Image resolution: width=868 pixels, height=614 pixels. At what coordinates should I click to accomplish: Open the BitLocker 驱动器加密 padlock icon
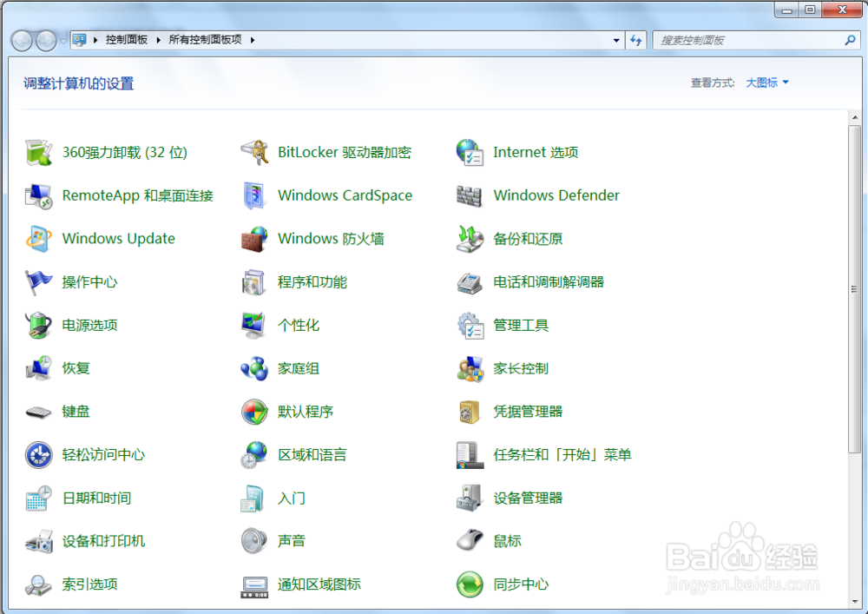point(254,152)
